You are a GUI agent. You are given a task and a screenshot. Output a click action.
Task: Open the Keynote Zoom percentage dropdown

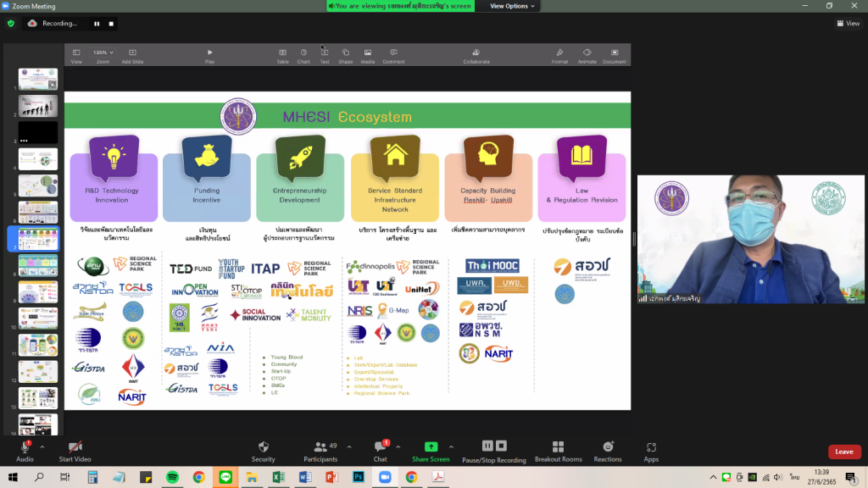(x=103, y=53)
